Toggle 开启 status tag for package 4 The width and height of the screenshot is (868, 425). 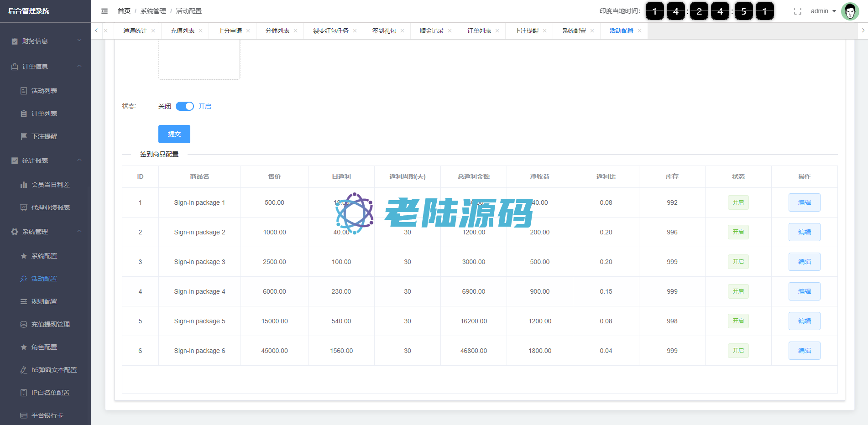click(x=738, y=291)
